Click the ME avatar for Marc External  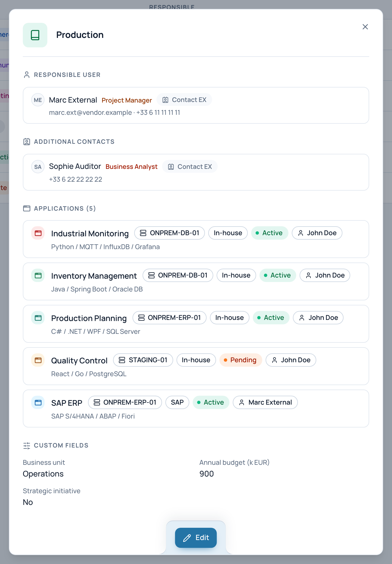pos(38,100)
